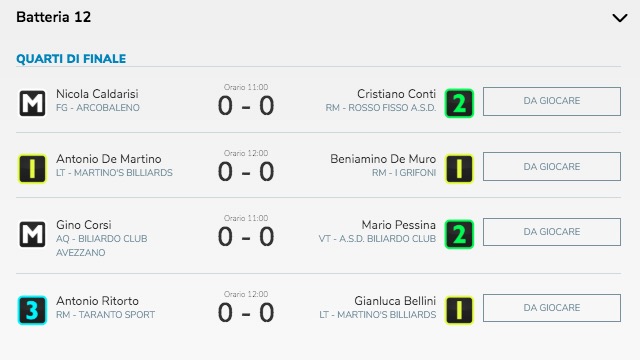The height and width of the screenshot is (360, 640).
Task: Click the green 2 badge beside Mario Pessina
Action: click(459, 234)
